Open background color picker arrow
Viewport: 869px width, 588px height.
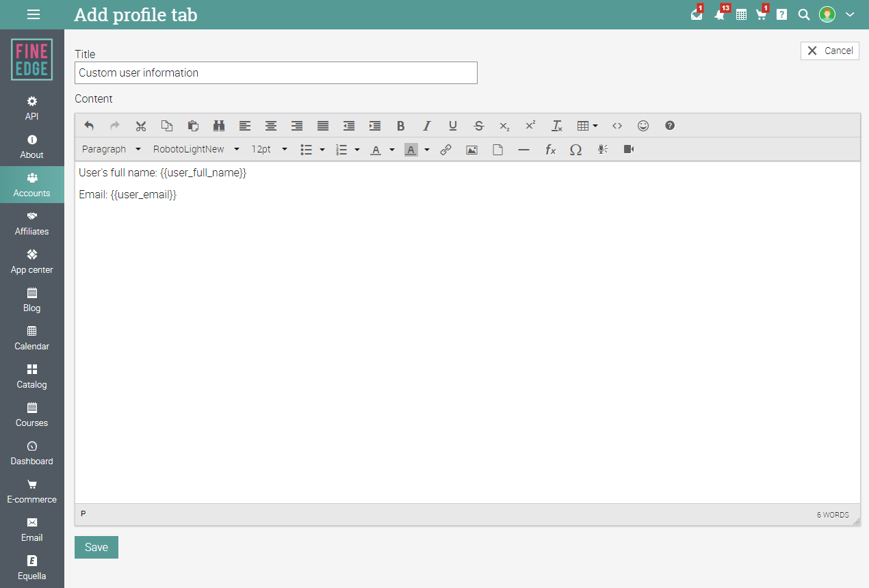(x=427, y=150)
